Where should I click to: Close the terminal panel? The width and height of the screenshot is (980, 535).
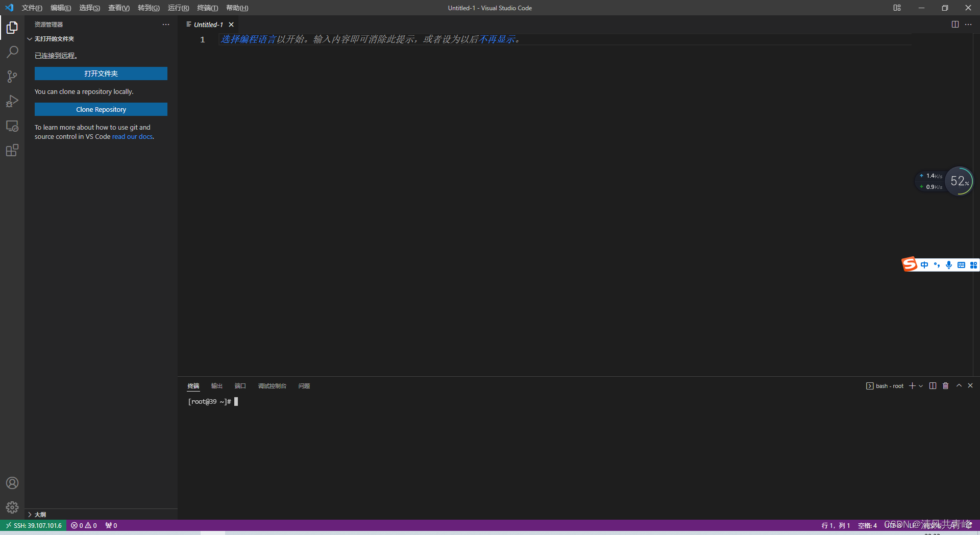click(x=970, y=386)
